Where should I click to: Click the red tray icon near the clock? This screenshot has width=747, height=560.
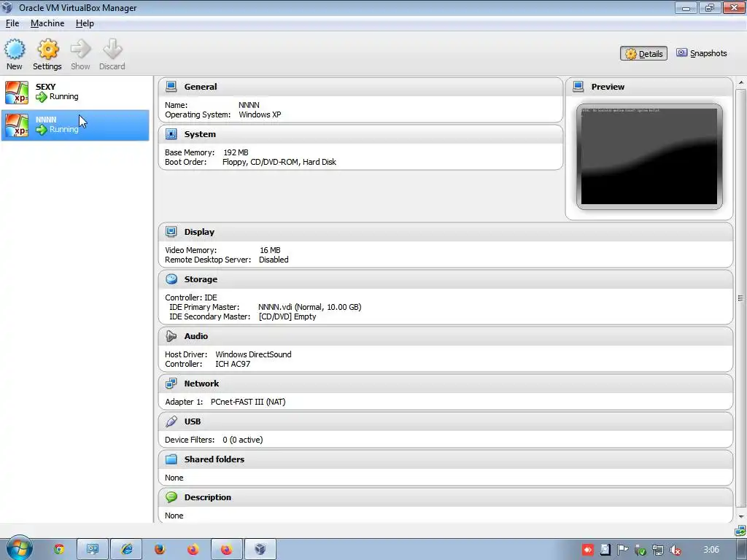click(588, 550)
